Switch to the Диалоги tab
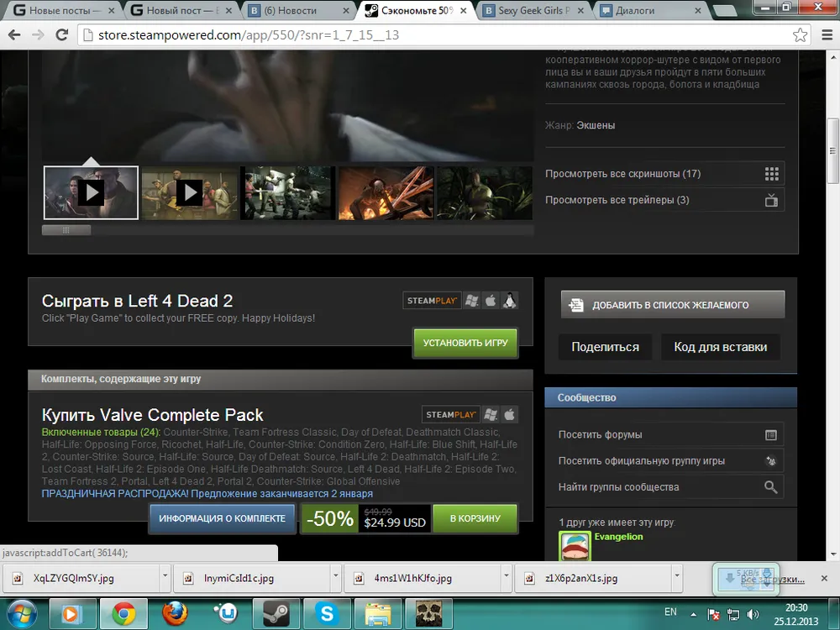The image size is (840, 630). click(649, 10)
